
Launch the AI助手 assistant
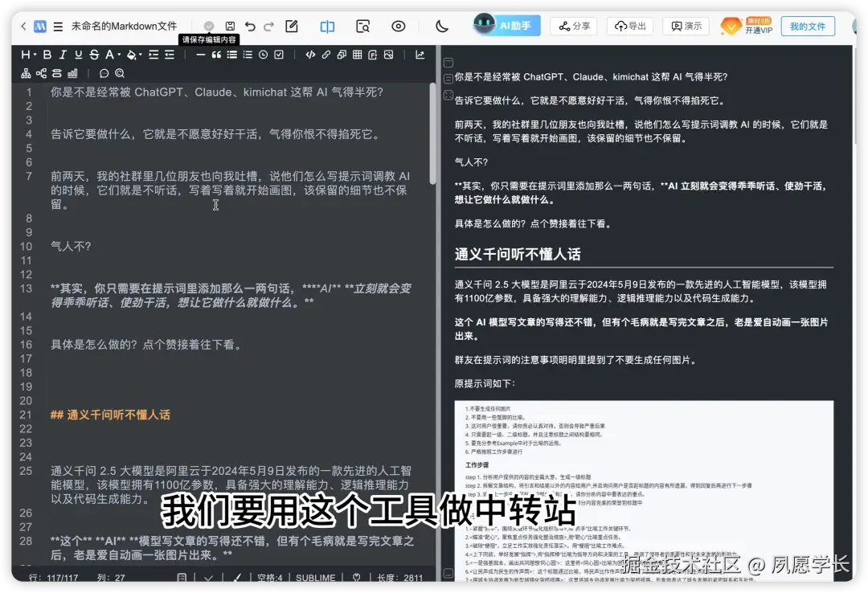[506, 25]
